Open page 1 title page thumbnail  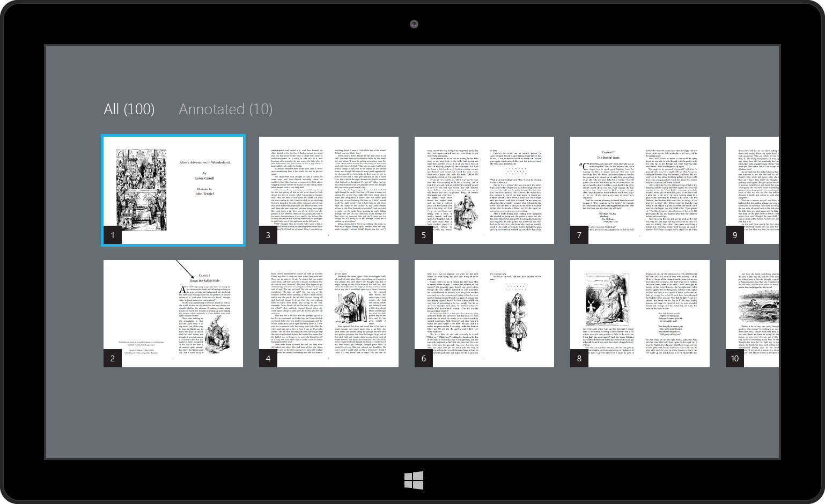coord(173,190)
